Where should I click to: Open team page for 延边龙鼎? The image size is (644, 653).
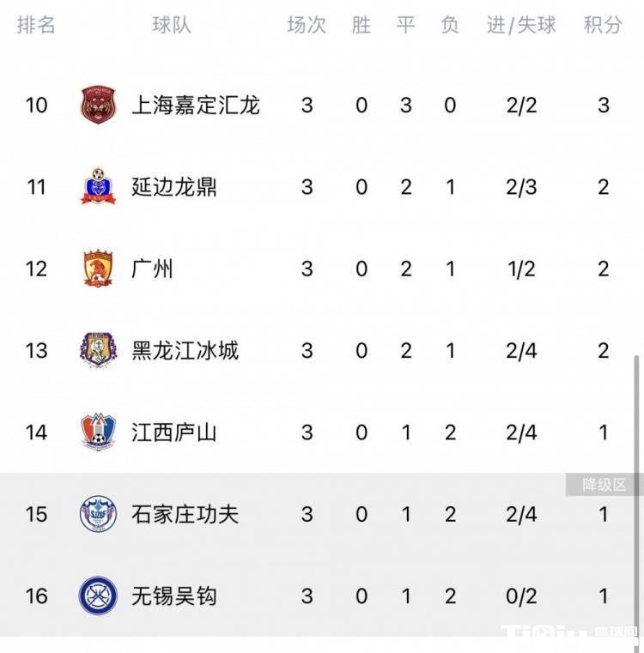point(173,187)
